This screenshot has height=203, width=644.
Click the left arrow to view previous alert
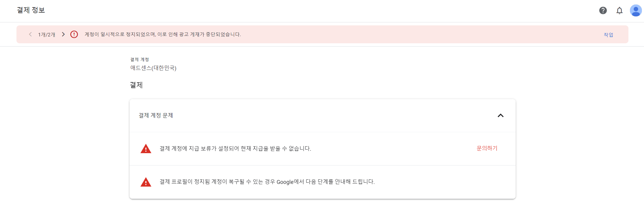point(30,34)
